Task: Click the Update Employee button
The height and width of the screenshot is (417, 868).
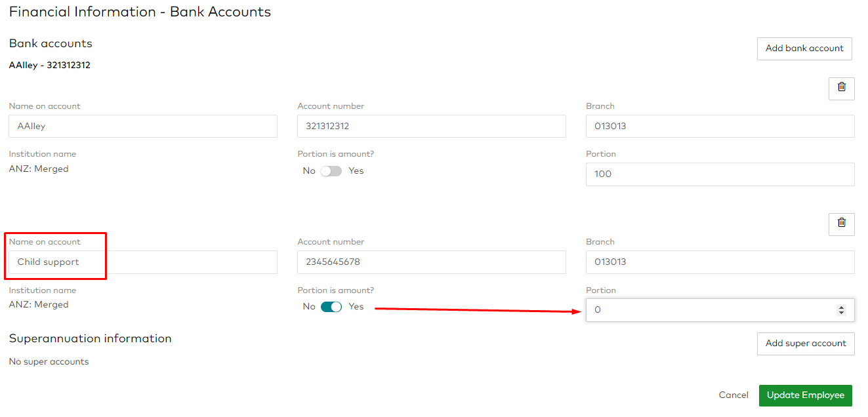Action: click(x=805, y=395)
